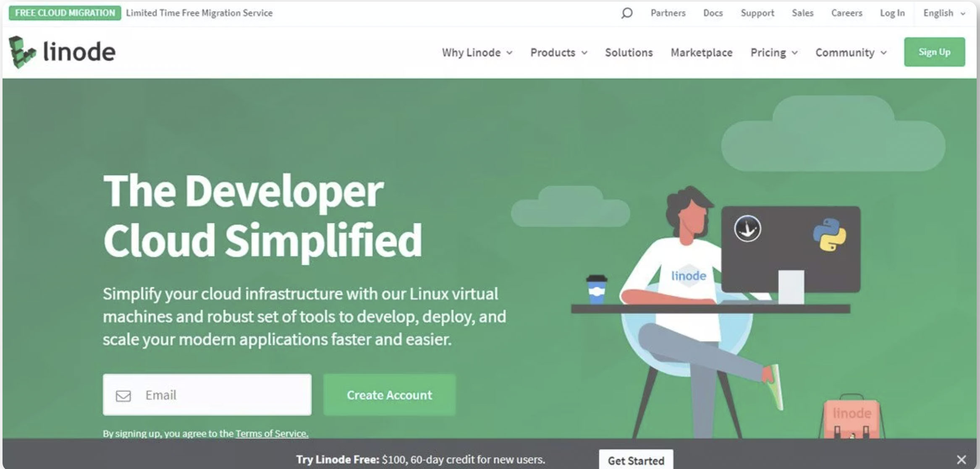The height and width of the screenshot is (469, 980).
Task: Open the Terms of Service link
Action: (272, 433)
